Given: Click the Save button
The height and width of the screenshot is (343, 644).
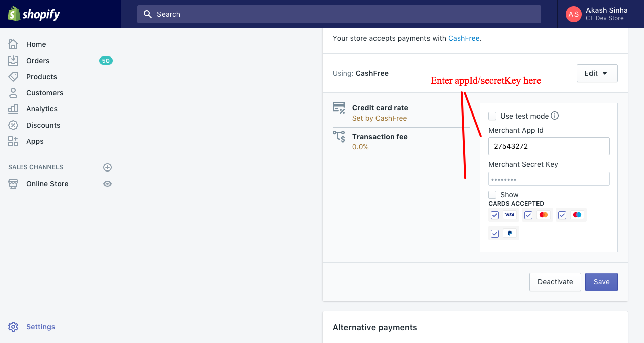Looking at the screenshot, I should coord(602,282).
